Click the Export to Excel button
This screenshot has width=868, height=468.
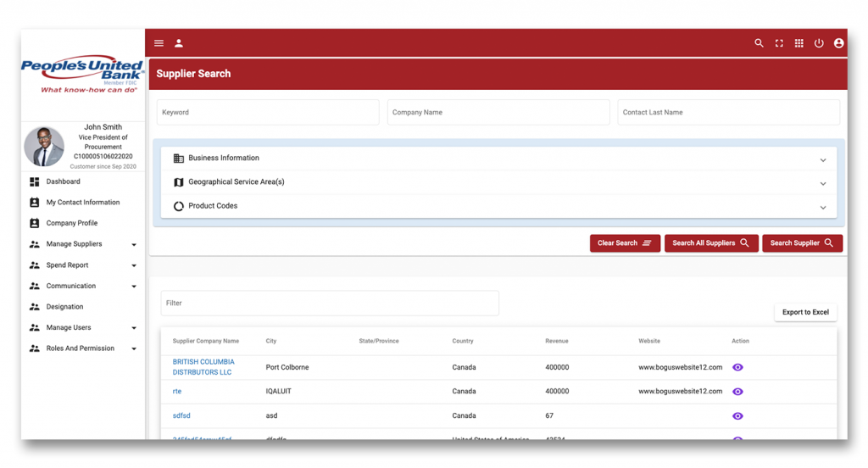pos(805,312)
